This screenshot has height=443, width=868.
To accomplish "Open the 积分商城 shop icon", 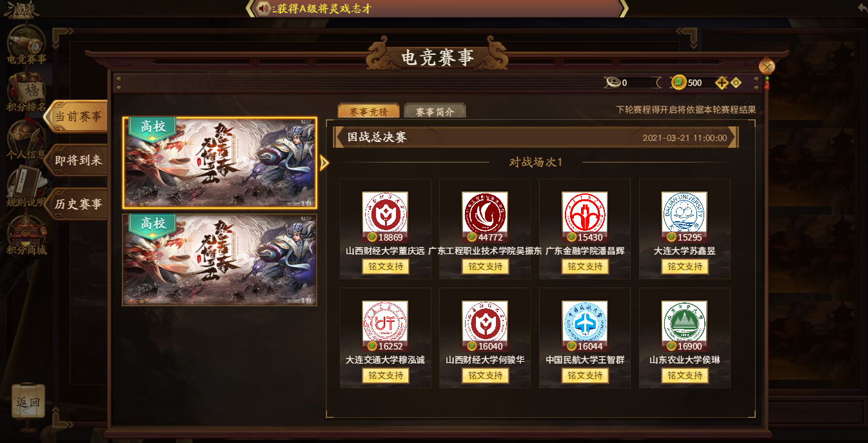I will click(26, 233).
